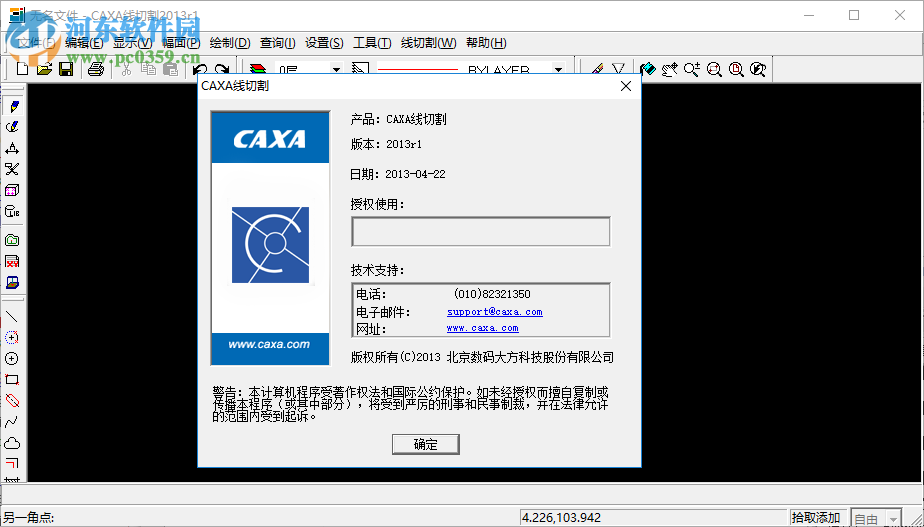Click the 确定 button in about dialog

[425, 444]
